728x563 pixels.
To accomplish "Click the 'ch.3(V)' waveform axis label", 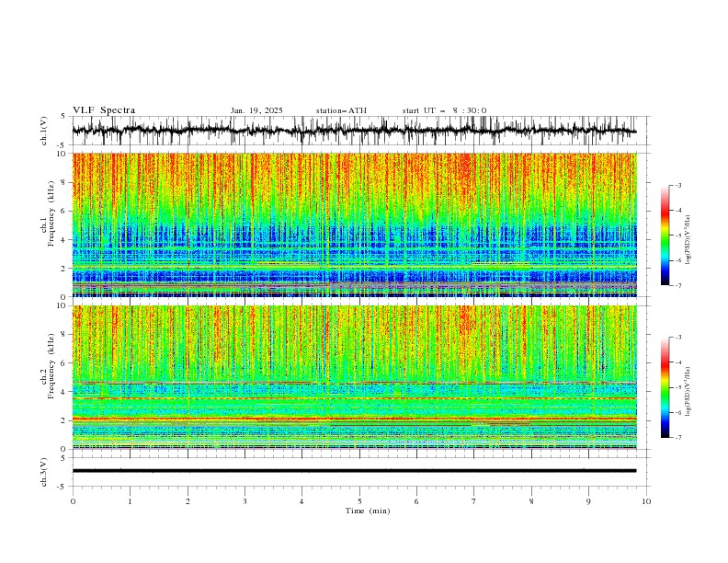I will coord(44,472).
